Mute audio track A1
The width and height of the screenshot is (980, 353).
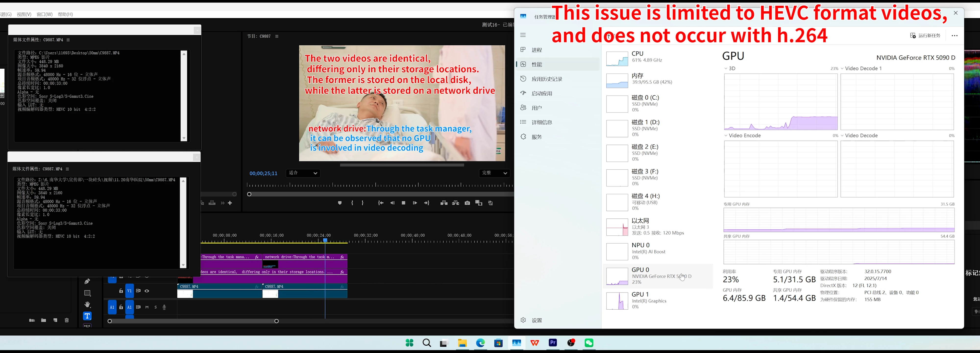tap(147, 307)
